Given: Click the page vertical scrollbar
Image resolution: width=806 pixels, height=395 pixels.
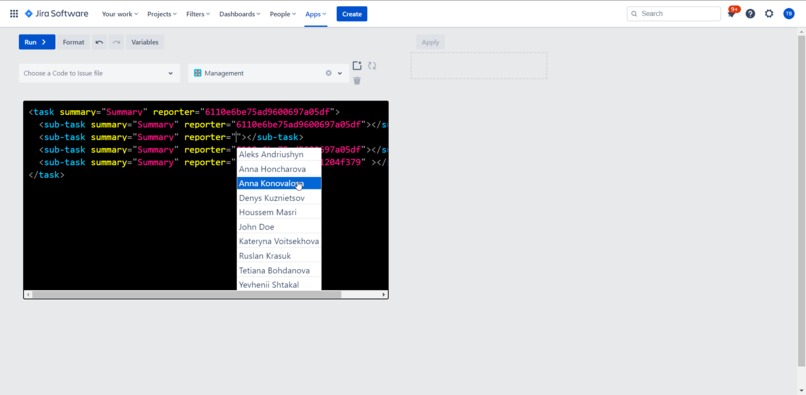Looking at the screenshot, I should click(801, 201).
